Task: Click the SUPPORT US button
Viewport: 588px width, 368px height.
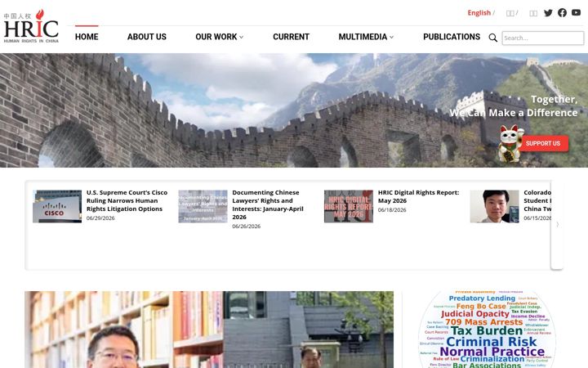Action: [x=543, y=143]
